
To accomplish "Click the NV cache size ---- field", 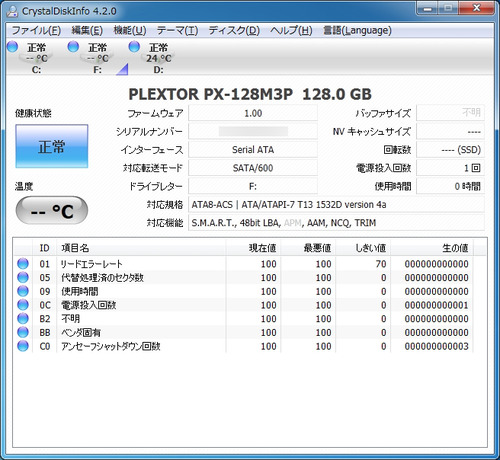I will (x=450, y=131).
